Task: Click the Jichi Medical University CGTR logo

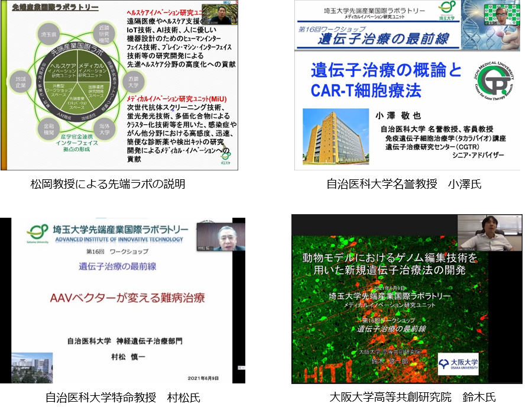Action: 494,81
